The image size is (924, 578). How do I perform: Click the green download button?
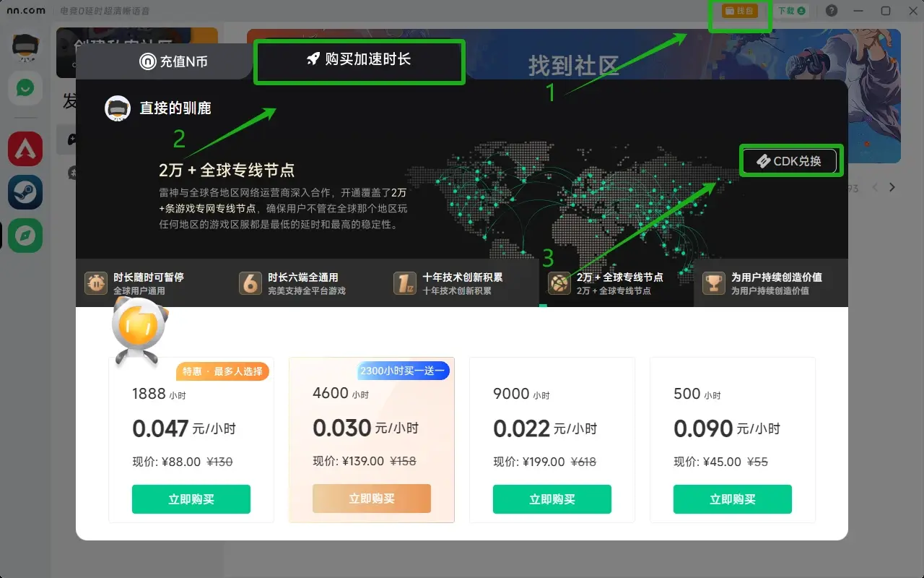coord(791,11)
